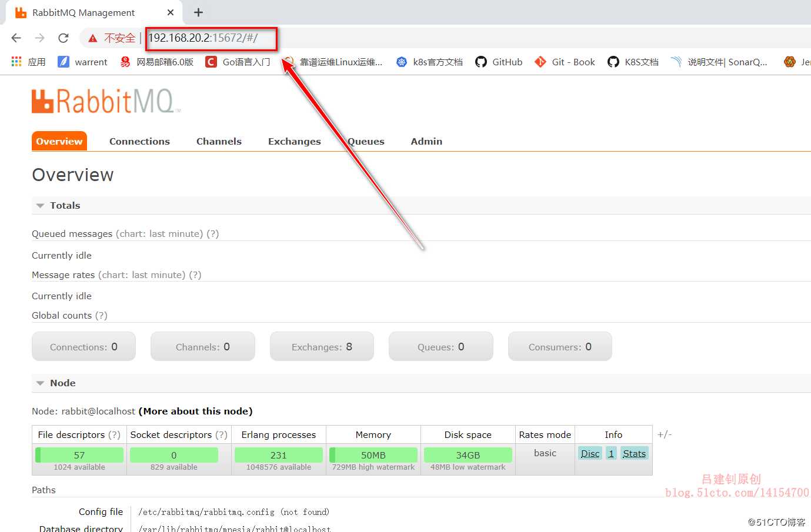The width and height of the screenshot is (811, 532).
Task: Click the '1024 available' text
Action: point(79,467)
